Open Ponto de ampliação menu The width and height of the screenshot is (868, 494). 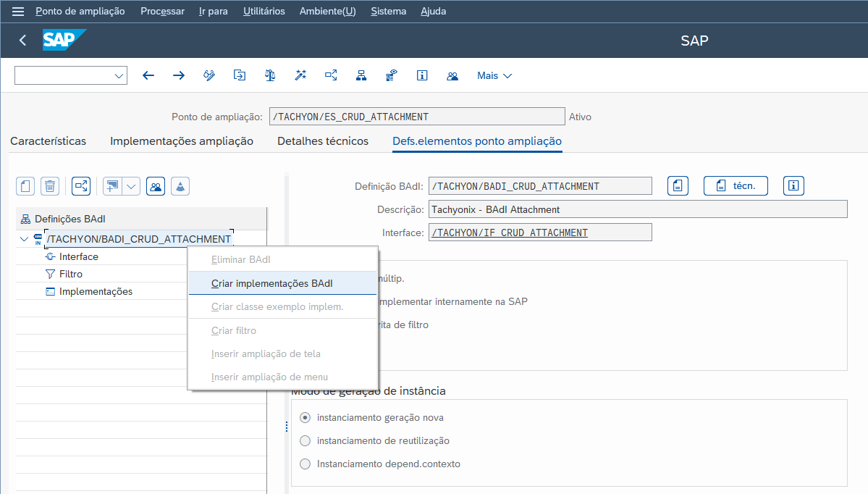[x=80, y=11]
